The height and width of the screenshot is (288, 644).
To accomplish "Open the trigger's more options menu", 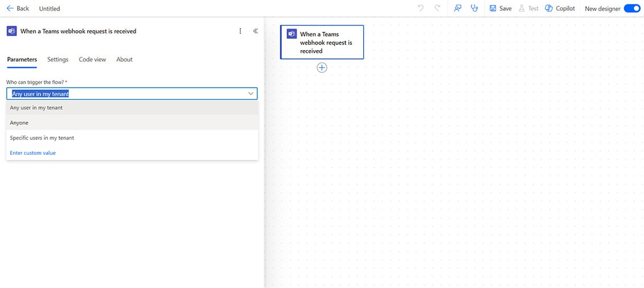I will [x=240, y=31].
